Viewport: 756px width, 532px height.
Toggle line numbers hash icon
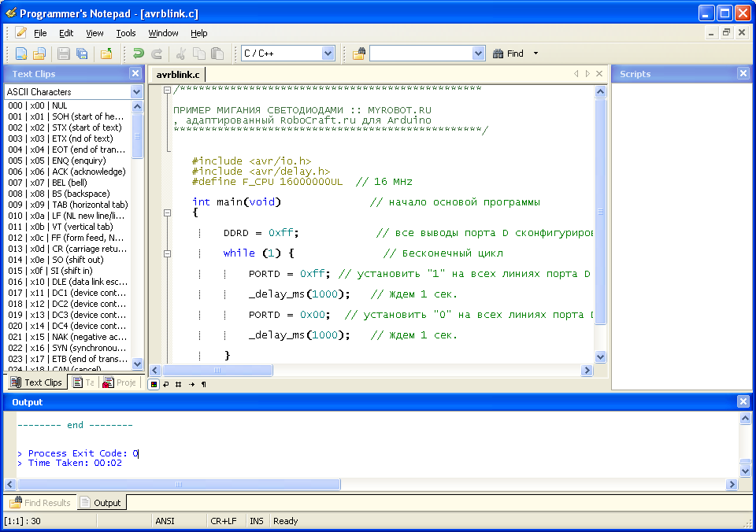[179, 384]
